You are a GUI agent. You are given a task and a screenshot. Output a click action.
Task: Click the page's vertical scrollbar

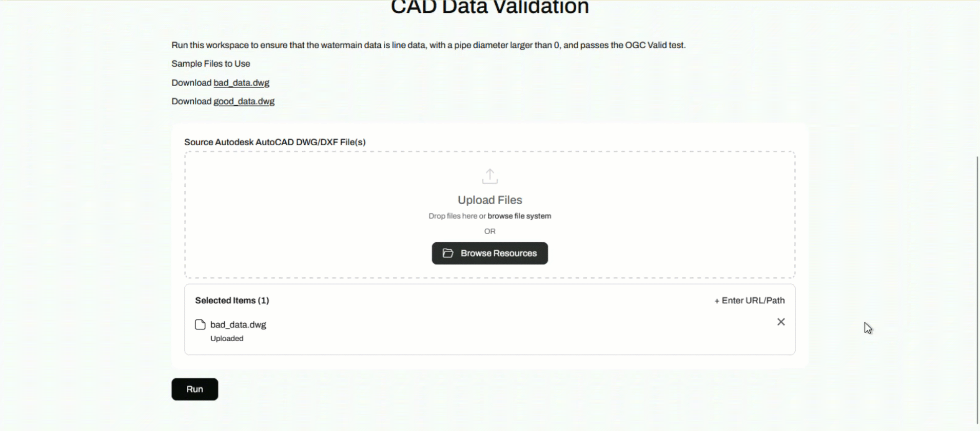976,287
